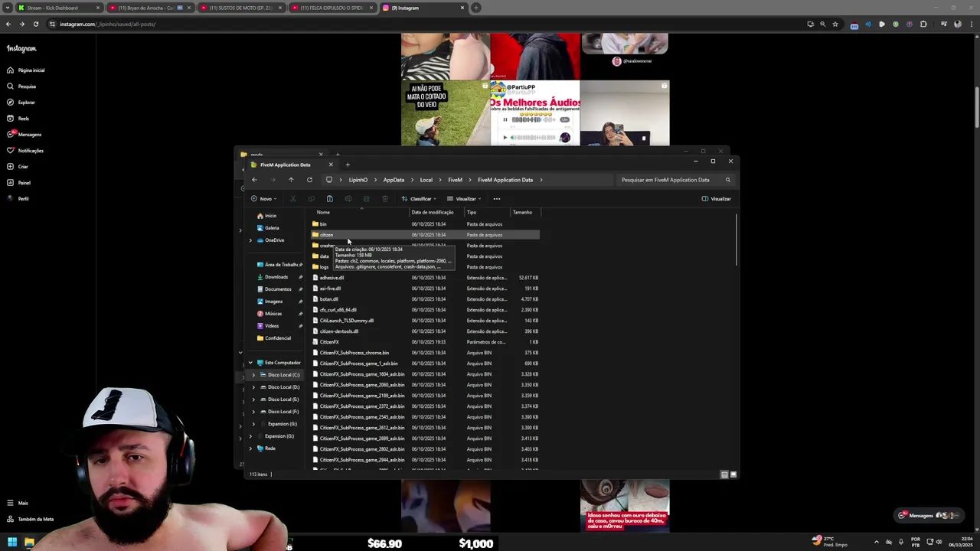Open Instagram Pesquisa search
Image resolution: width=980 pixels, height=551 pixels.
pyautogui.click(x=21, y=86)
